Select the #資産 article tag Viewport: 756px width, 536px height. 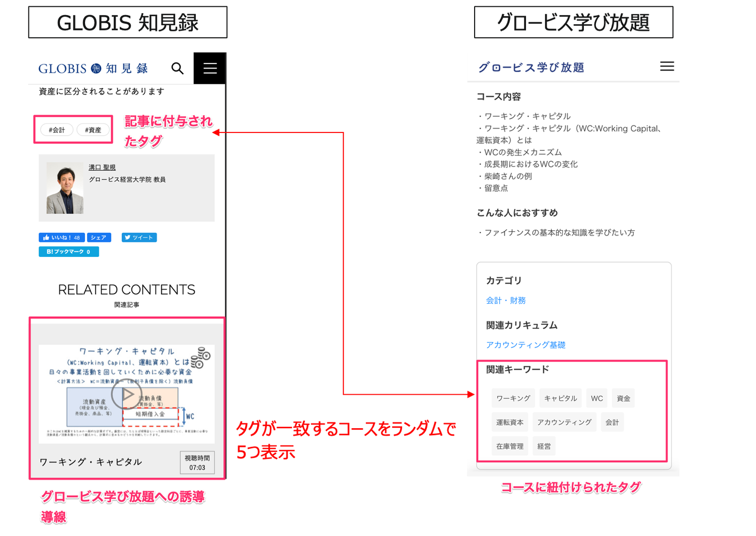click(x=93, y=130)
